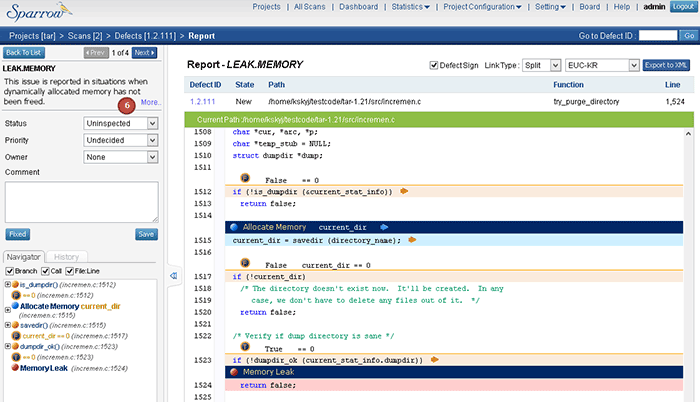Click Export to XML button
This screenshot has height=402, width=700.
[x=666, y=65]
